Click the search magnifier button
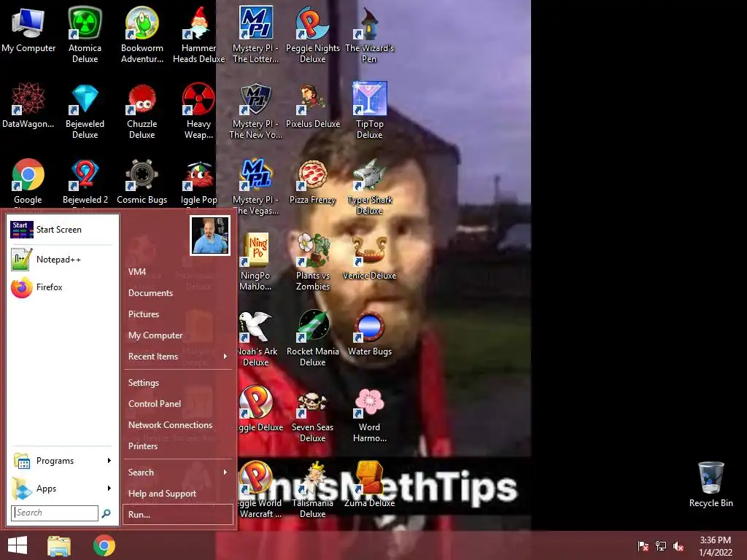The height and width of the screenshot is (560, 747). point(107,513)
